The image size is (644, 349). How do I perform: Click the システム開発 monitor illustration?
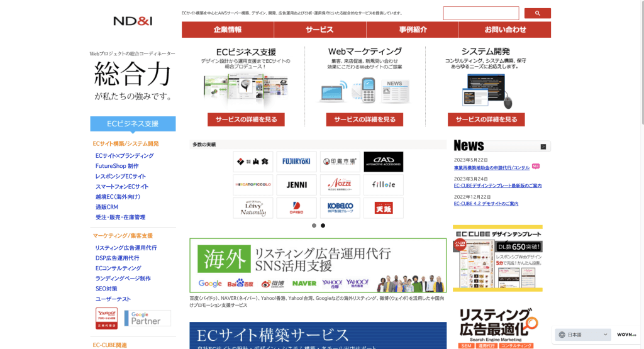487,91
